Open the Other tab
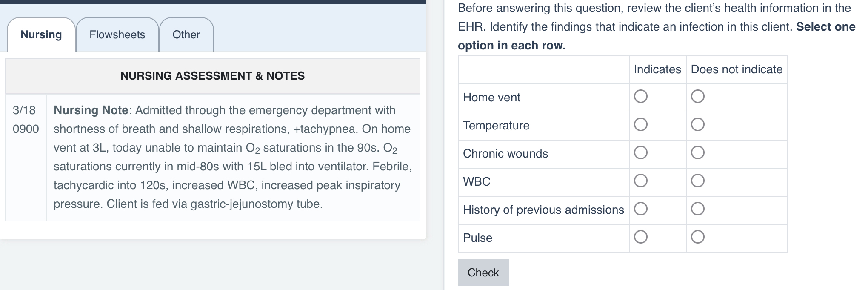 (x=186, y=35)
